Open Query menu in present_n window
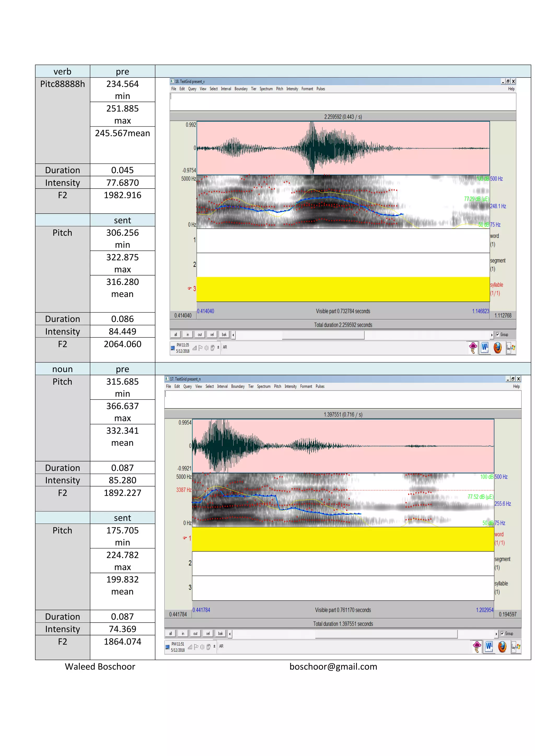The height and width of the screenshot is (756, 535). point(188,386)
